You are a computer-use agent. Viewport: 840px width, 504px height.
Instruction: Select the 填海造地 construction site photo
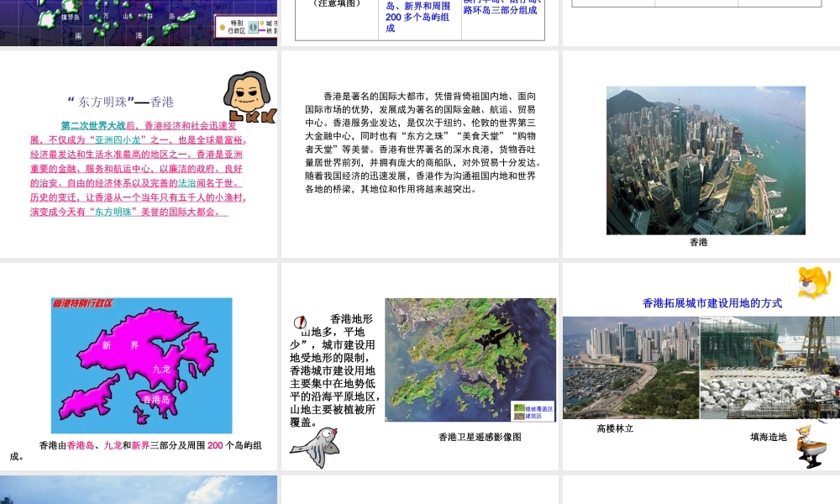pos(769,367)
